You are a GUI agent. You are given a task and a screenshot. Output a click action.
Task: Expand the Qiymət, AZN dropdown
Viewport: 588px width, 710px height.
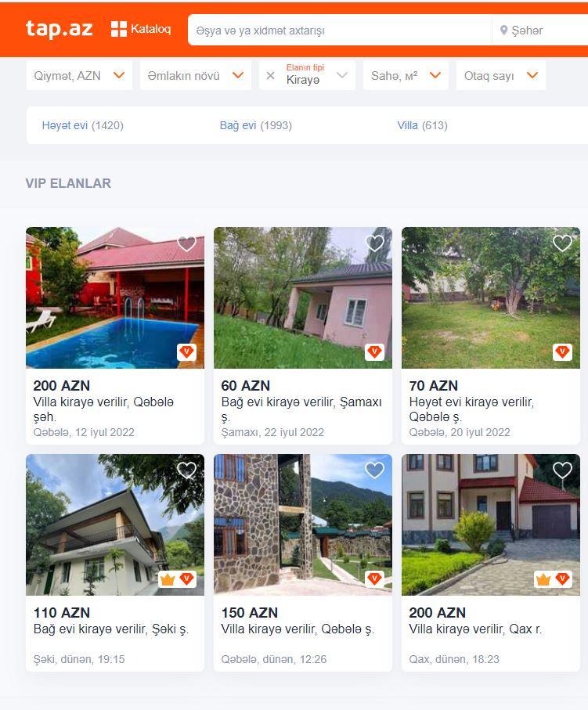click(x=79, y=76)
